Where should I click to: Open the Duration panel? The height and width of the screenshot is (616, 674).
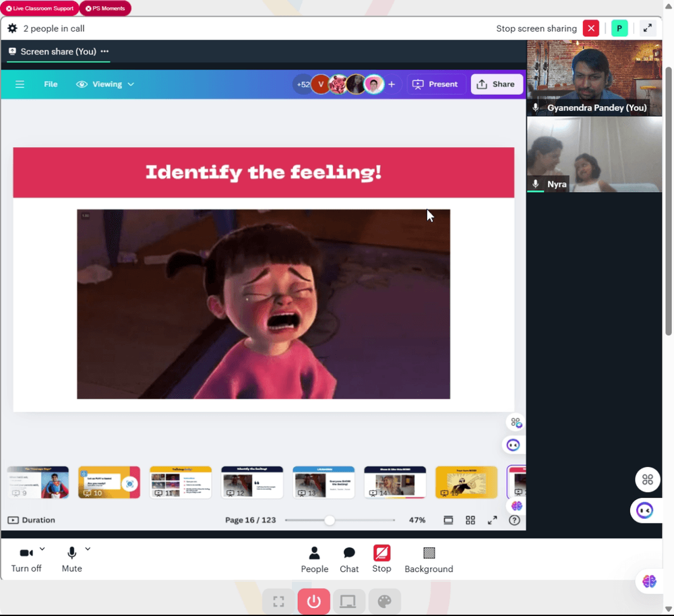point(32,520)
